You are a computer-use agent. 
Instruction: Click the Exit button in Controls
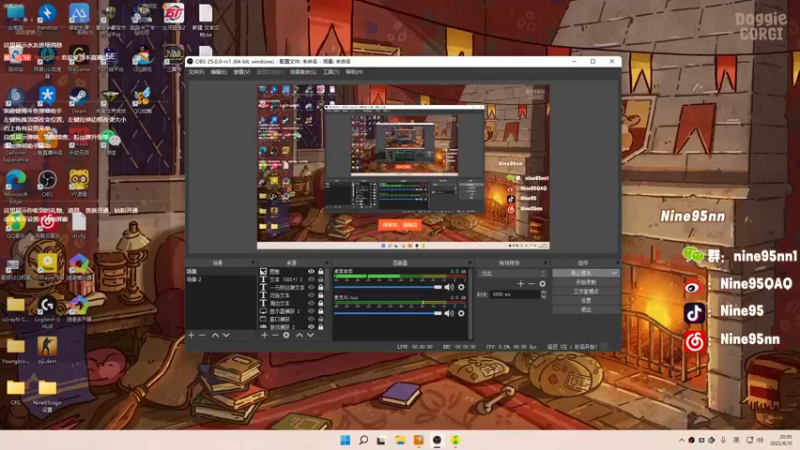coord(586,310)
